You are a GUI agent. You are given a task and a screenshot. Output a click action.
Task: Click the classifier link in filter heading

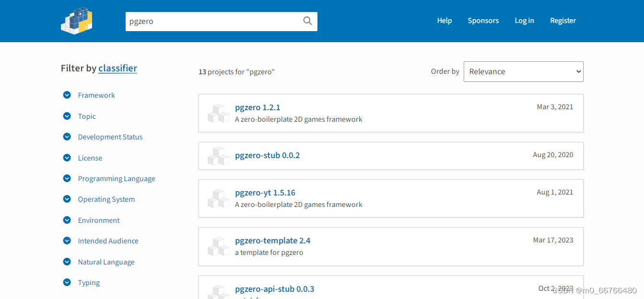click(117, 68)
